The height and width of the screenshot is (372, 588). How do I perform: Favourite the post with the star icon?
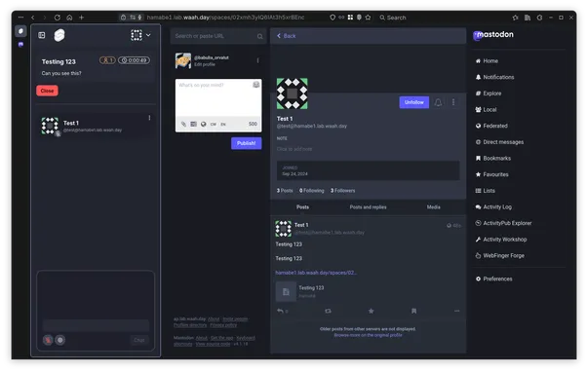(x=371, y=311)
